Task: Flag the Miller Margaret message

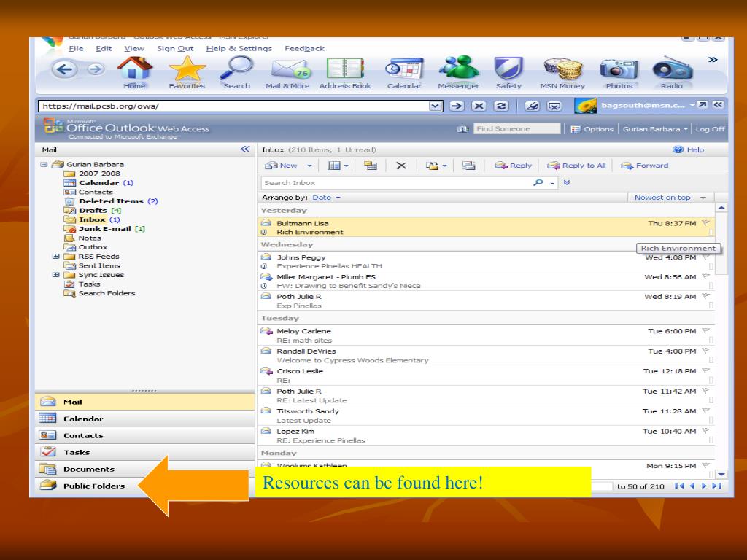Action: tap(706, 276)
